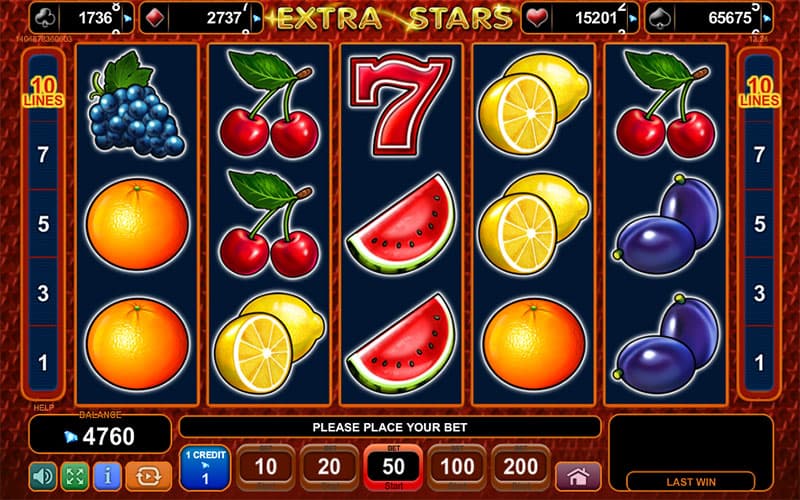Enable autoplay with orange loop icon
This screenshot has height=500, width=800.
coord(148,476)
